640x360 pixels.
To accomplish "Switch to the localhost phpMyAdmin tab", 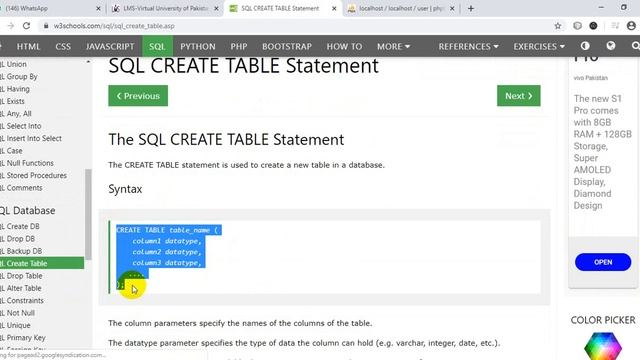I will pyautogui.click(x=400, y=8).
